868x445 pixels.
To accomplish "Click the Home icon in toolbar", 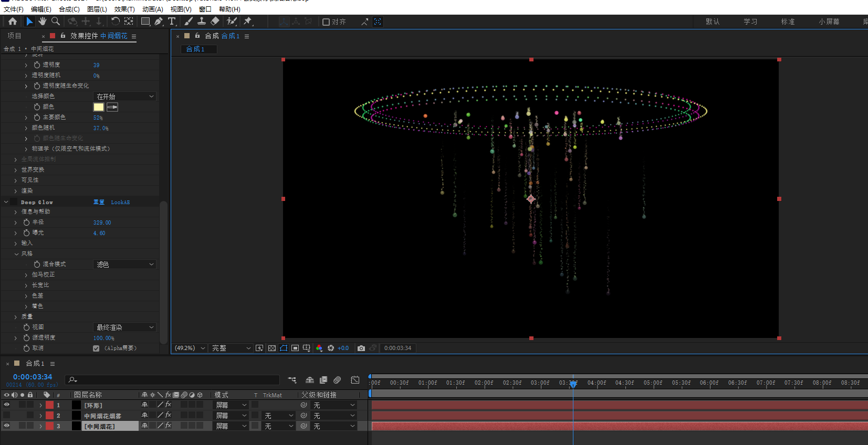I will pyautogui.click(x=13, y=22).
